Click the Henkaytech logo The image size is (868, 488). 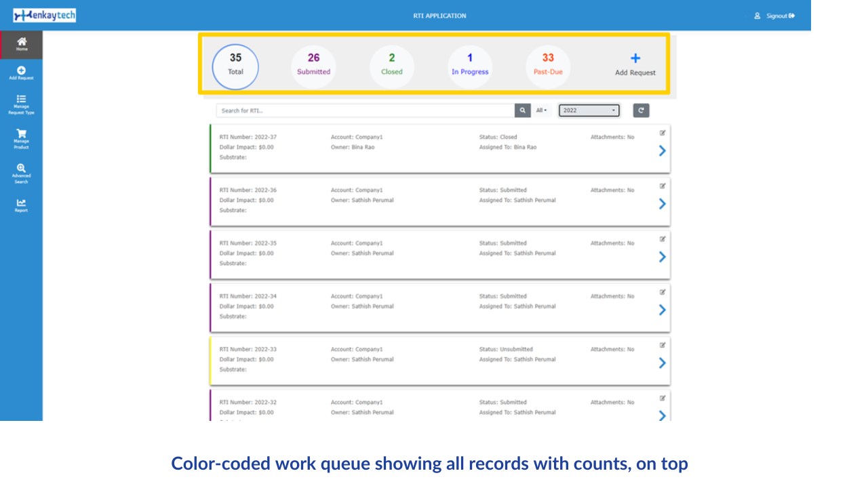pyautogui.click(x=45, y=15)
